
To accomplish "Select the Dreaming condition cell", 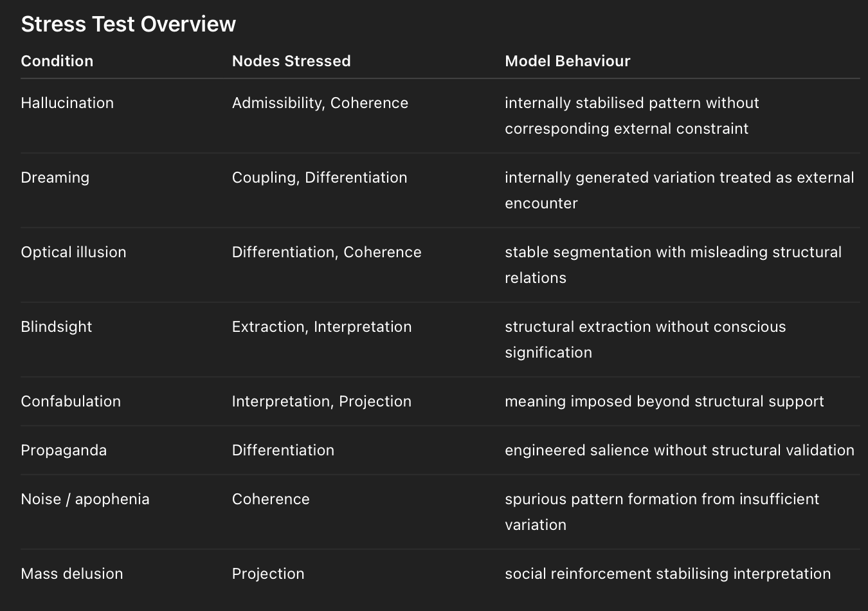I will point(55,178).
